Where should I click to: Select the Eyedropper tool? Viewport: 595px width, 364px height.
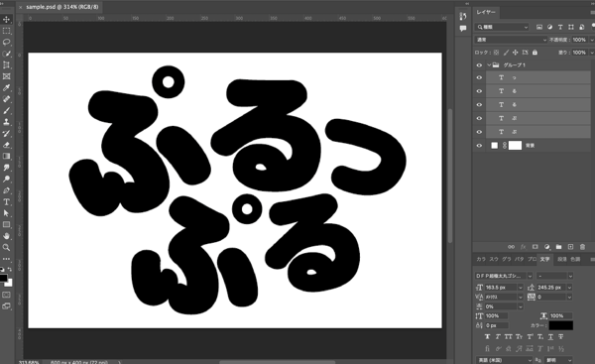[7, 87]
